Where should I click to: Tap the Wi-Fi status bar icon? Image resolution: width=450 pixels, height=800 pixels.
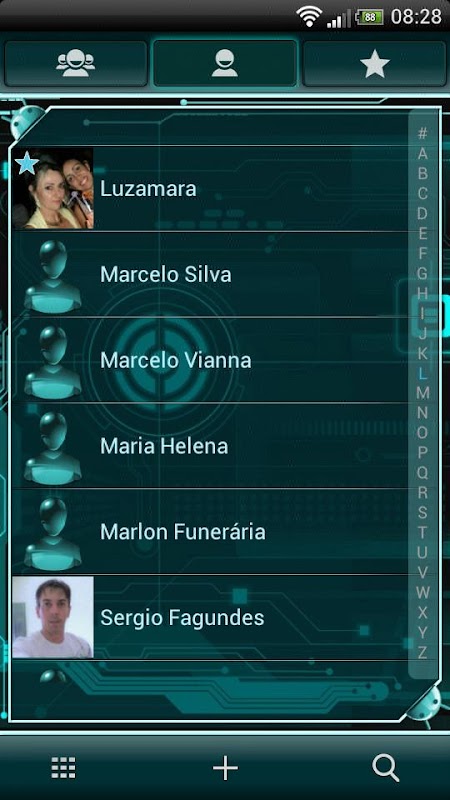[309, 16]
